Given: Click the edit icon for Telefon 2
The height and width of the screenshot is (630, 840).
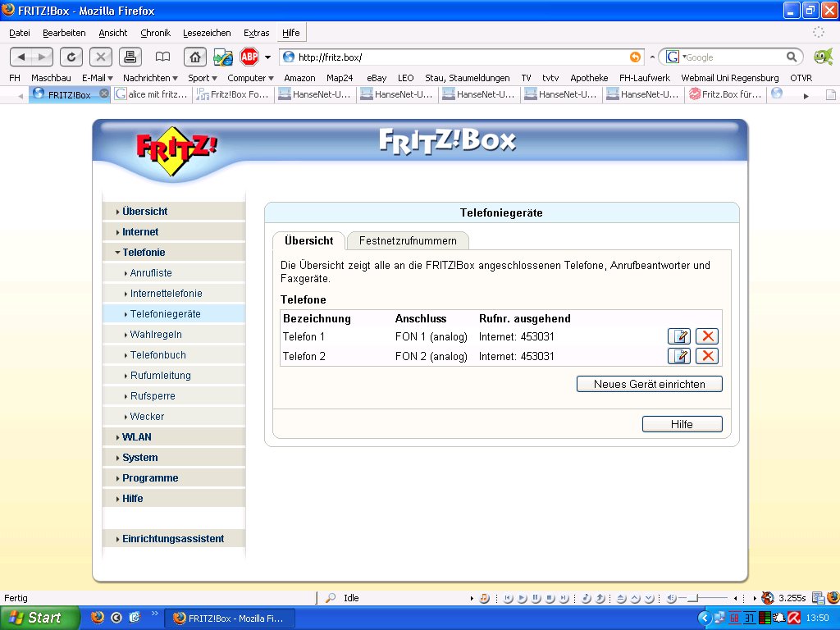Looking at the screenshot, I should (679, 356).
